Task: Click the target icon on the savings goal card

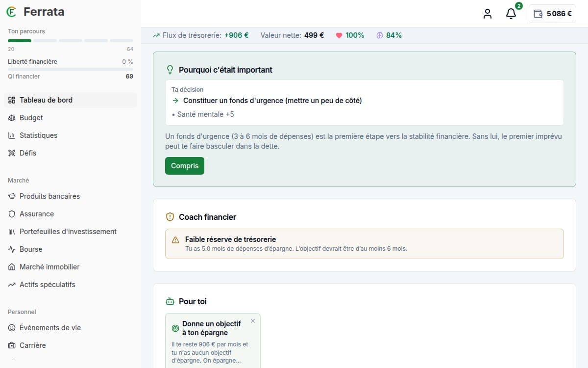Action: click(175, 328)
